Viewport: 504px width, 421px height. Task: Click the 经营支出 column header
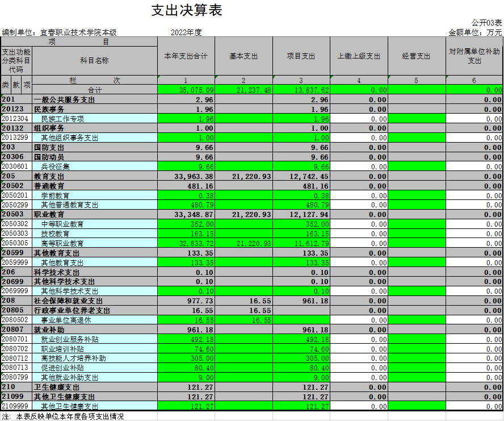click(x=416, y=56)
